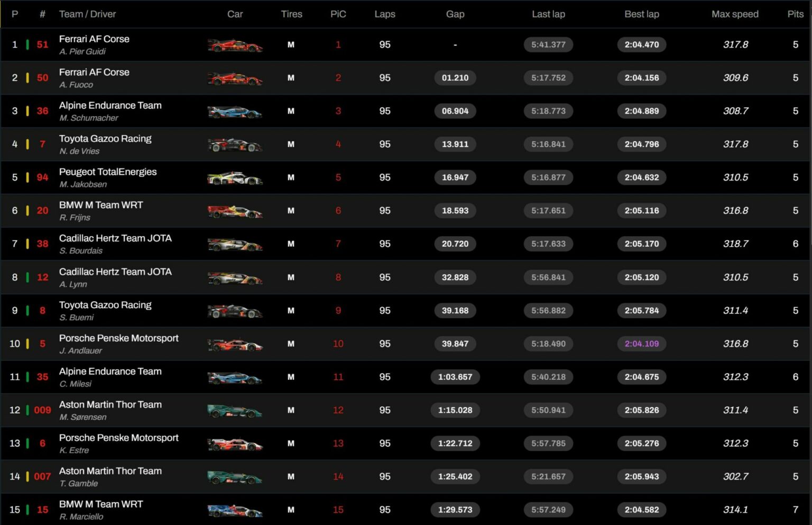
Task: Click the #15 BMW car image
Action: [x=235, y=511]
